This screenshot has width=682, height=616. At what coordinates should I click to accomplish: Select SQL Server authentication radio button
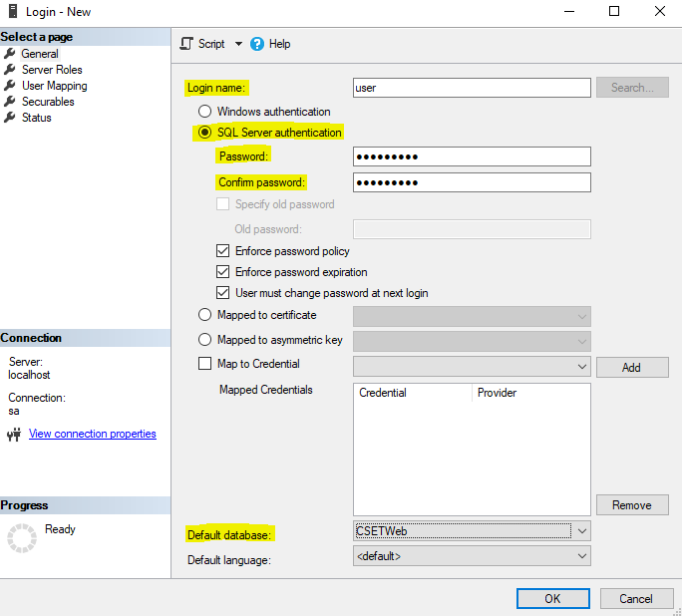pyautogui.click(x=204, y=133)
